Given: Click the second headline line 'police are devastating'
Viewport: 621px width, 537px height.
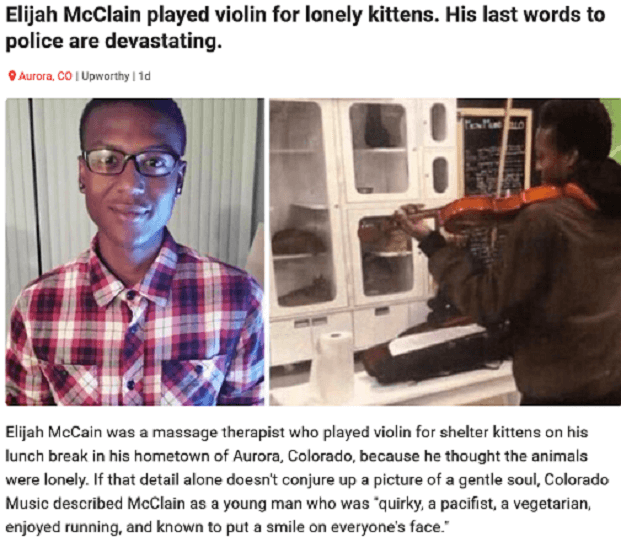Looking at the screenshot, I should tap(113, 42).
